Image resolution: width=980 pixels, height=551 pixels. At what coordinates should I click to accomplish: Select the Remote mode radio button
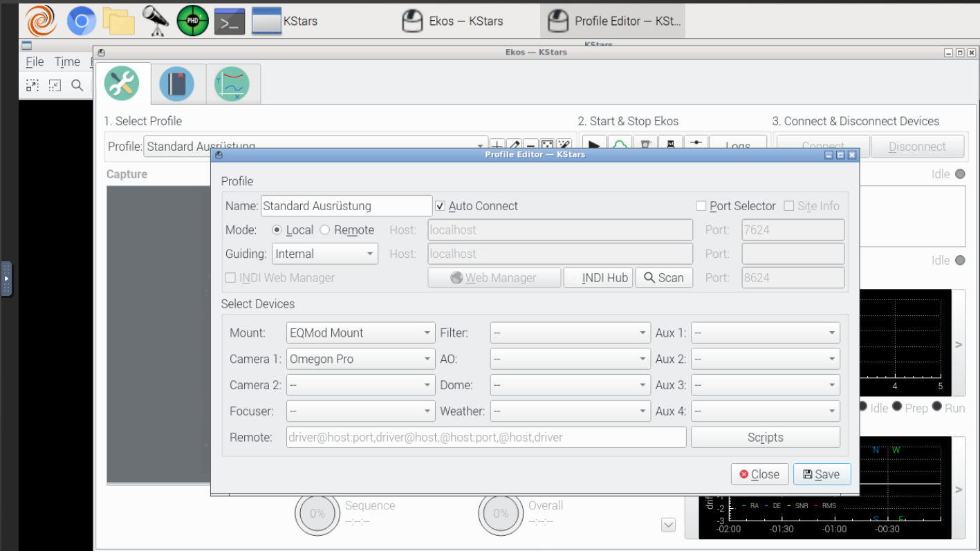pos(324,230)
